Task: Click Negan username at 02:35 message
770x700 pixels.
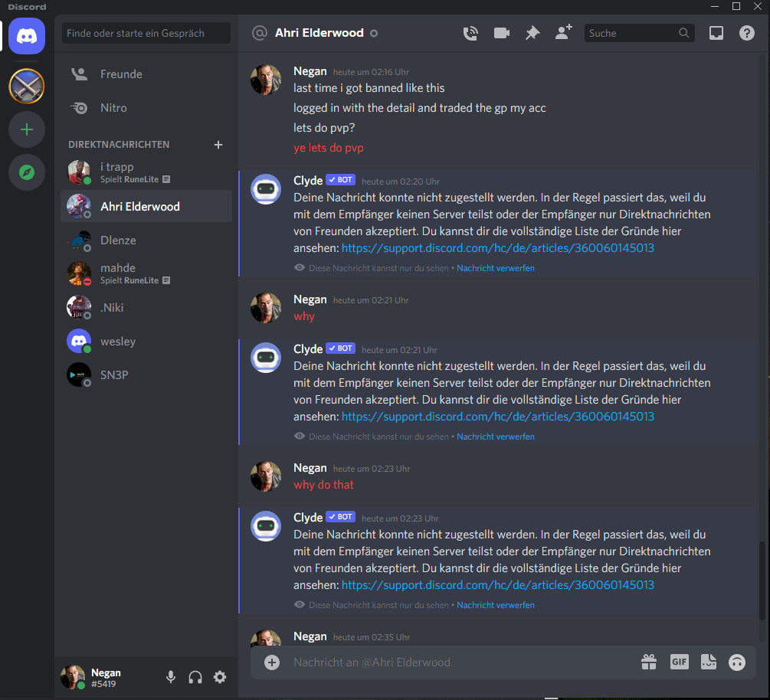Action: [x=310, y=636]
